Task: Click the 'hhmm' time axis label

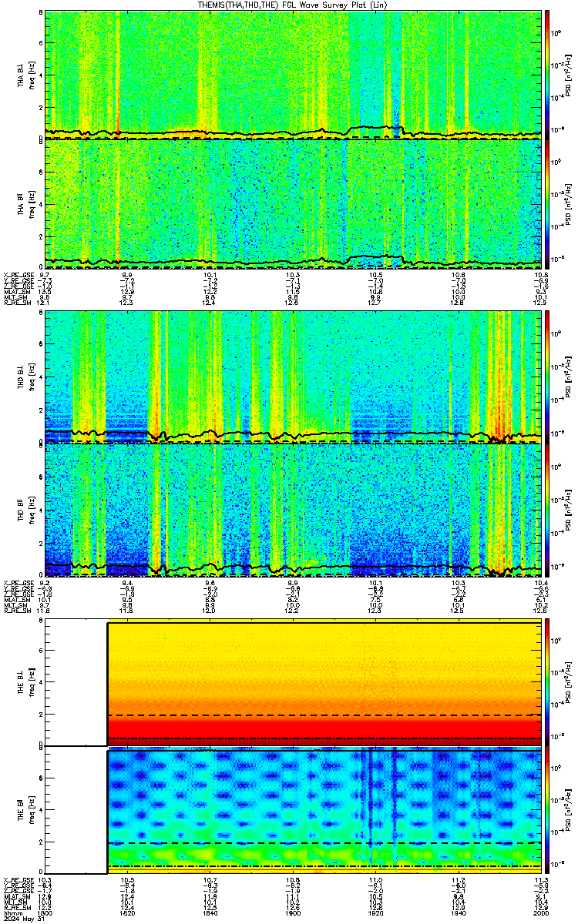Action: click(x=12, y=912)
